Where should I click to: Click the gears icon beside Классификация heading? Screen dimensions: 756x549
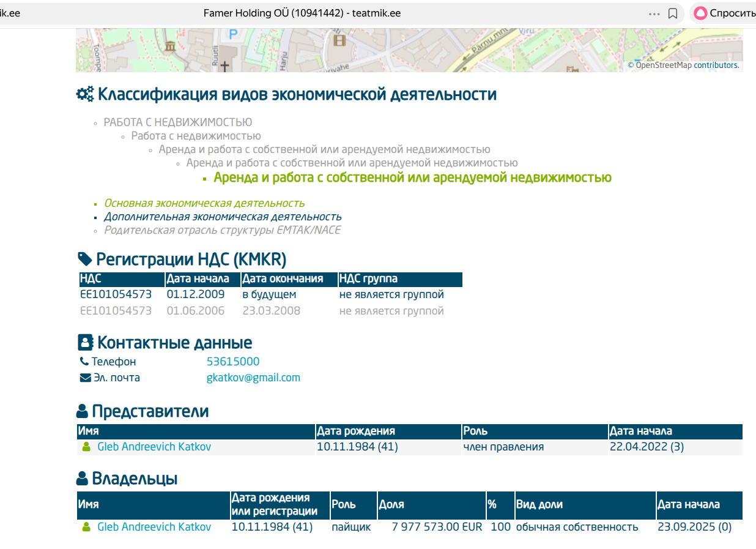click(85, 94)
